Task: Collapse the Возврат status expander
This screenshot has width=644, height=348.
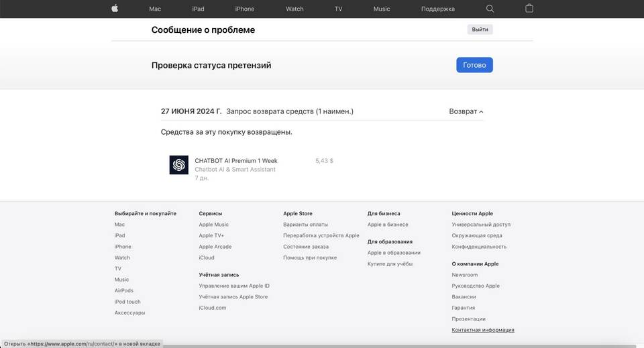Action: point(466,111)
